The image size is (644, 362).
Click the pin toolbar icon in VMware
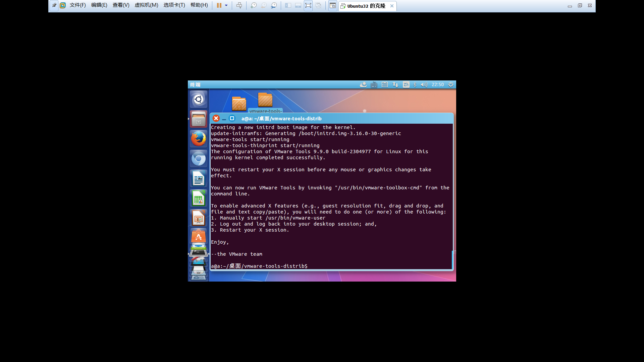pyautogui.click(x=54, y=5)
